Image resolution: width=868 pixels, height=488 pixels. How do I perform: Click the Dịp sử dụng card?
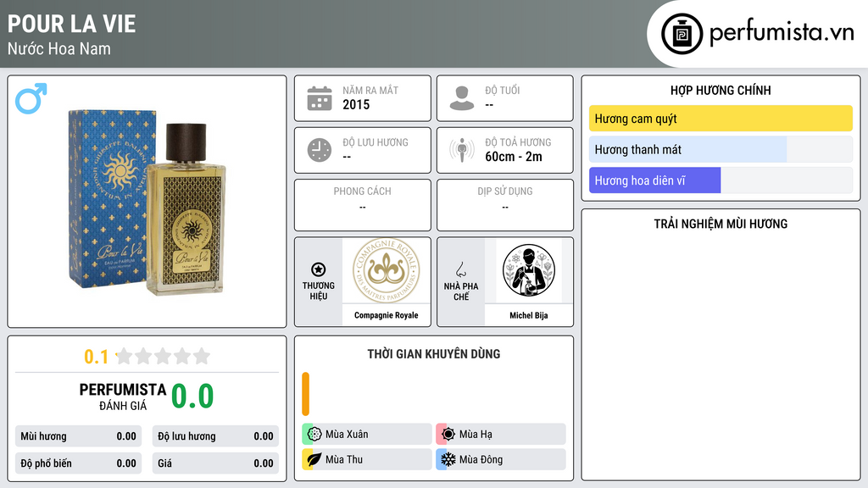coord(505,205)
